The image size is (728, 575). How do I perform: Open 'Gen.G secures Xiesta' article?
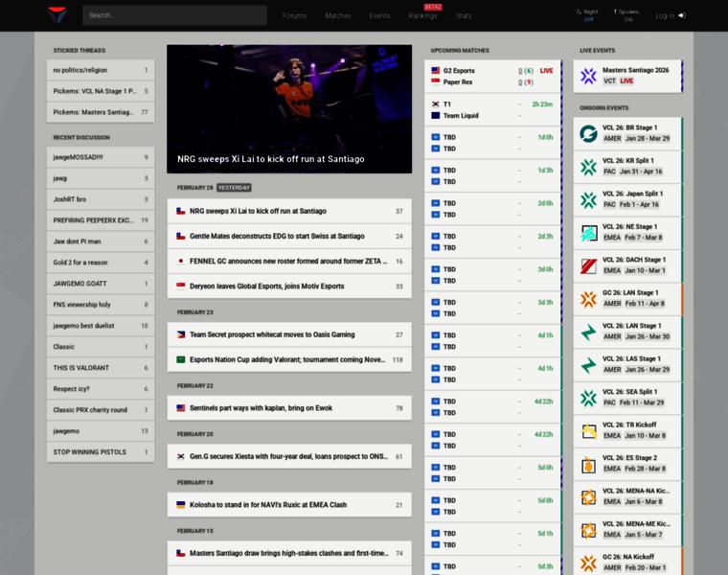pyautogui.click(x=289, y=456)
